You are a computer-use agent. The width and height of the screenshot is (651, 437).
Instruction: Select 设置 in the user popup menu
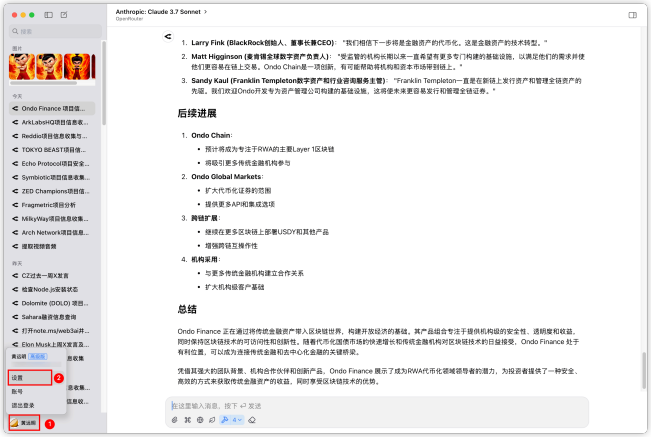pos(30,378)
